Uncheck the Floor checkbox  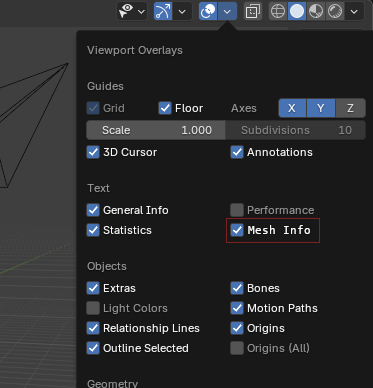click(165, 108)
